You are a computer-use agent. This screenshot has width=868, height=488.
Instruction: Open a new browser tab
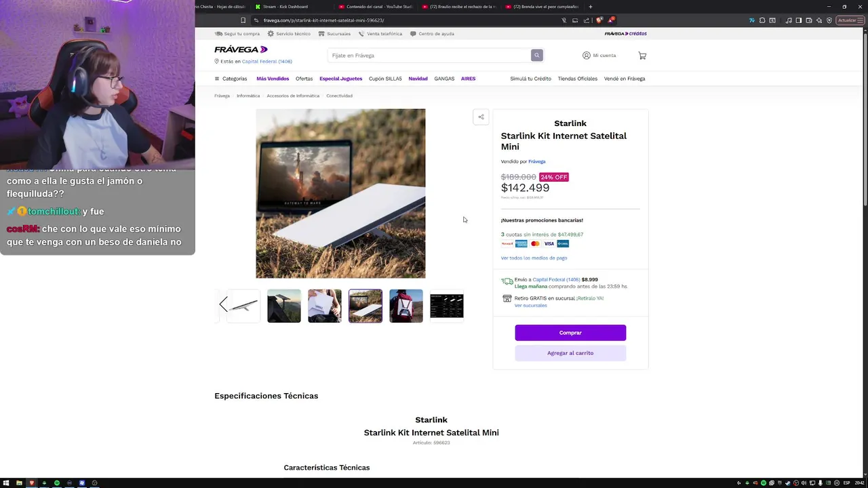point(590,7)
